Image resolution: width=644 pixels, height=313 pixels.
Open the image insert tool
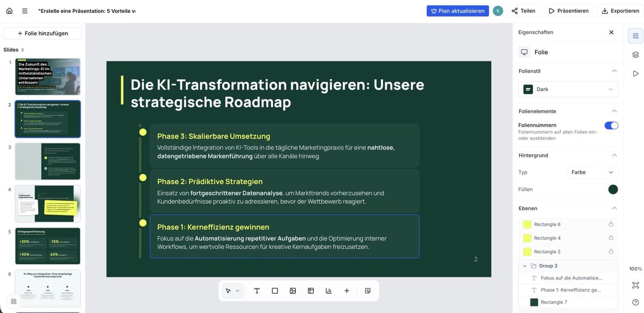[x=292, y=290]
